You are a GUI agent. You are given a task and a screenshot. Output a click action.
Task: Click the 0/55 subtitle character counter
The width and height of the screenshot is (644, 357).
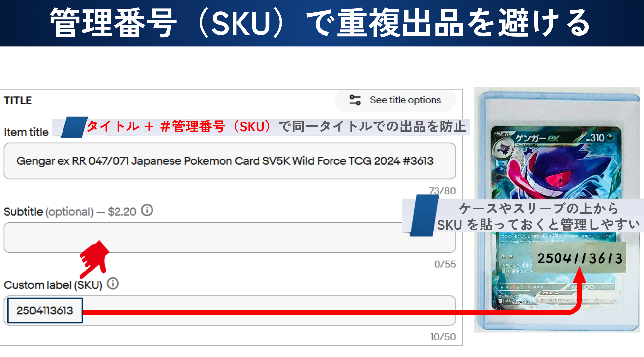coord(445,264)
